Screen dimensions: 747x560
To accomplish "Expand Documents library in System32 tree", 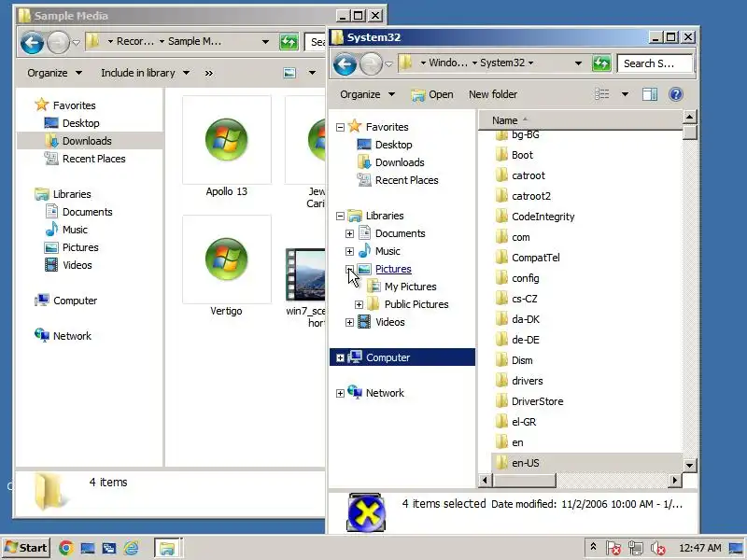I will click(349, 234).
